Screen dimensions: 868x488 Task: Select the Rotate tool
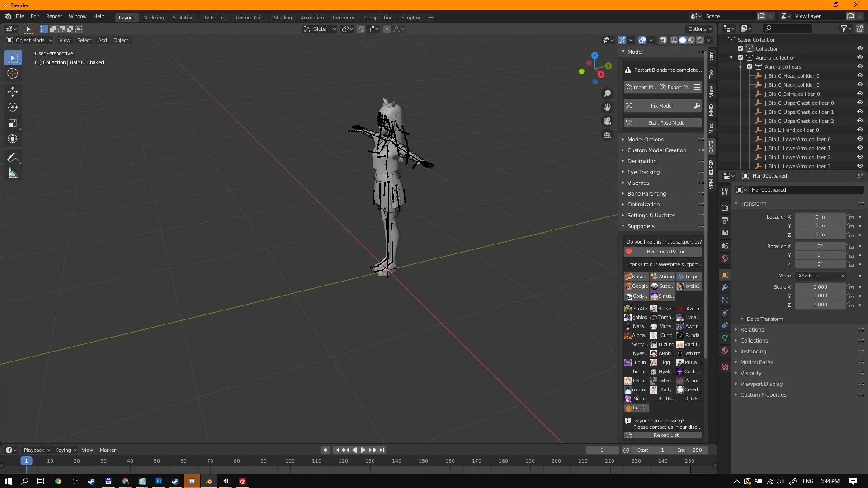pos(12,108)
